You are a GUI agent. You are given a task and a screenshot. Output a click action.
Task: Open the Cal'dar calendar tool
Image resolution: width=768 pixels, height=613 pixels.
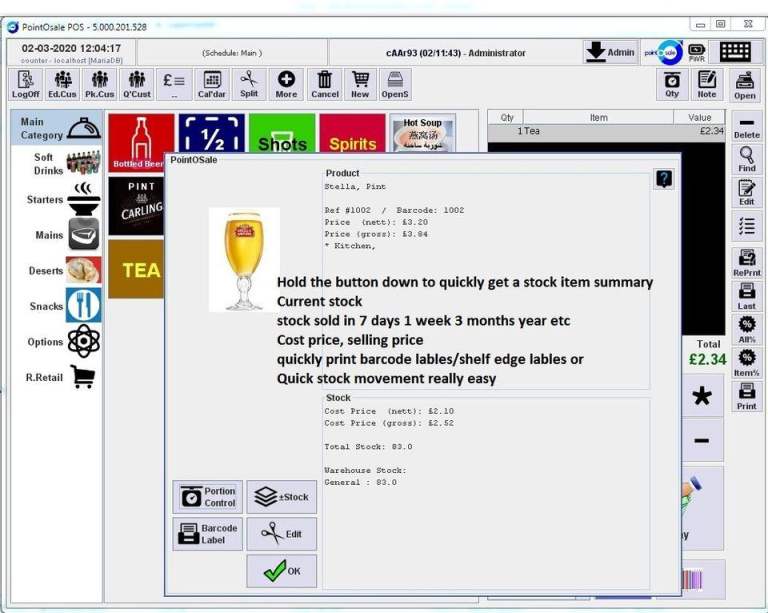click(x=212, y=84)
